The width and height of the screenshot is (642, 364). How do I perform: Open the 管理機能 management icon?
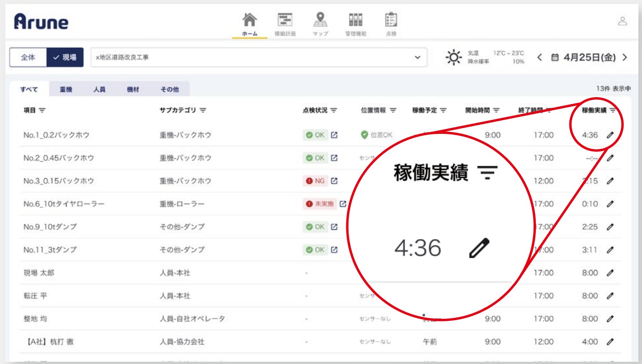tap(356, 20)
